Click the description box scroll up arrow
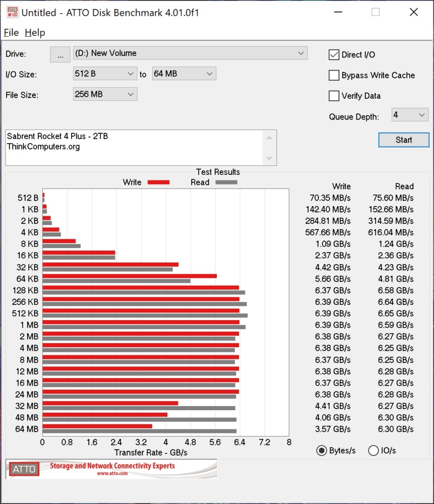The height and width of the screenshot is (504, 434). click(x=269, y=138)
